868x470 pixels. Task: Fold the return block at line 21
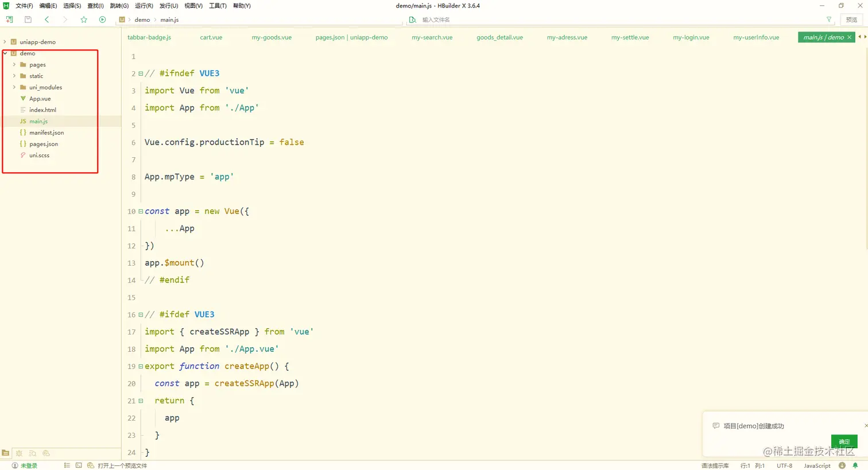[x=141, y=401]
